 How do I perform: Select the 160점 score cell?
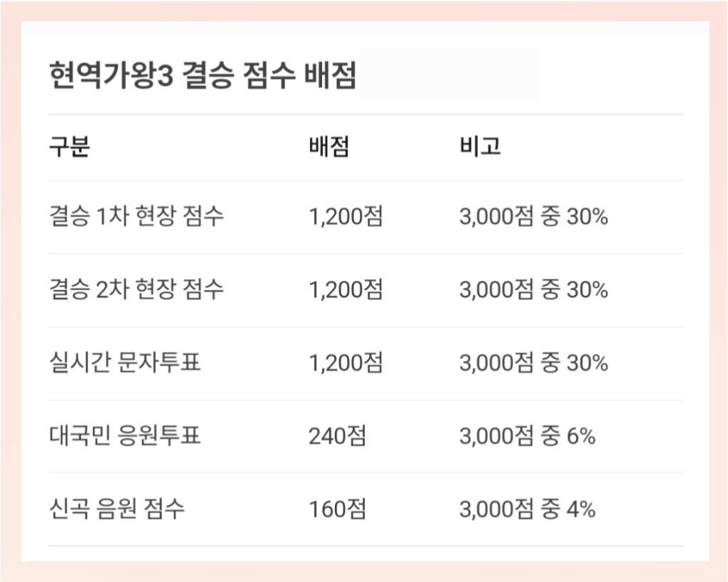(338, 509)
